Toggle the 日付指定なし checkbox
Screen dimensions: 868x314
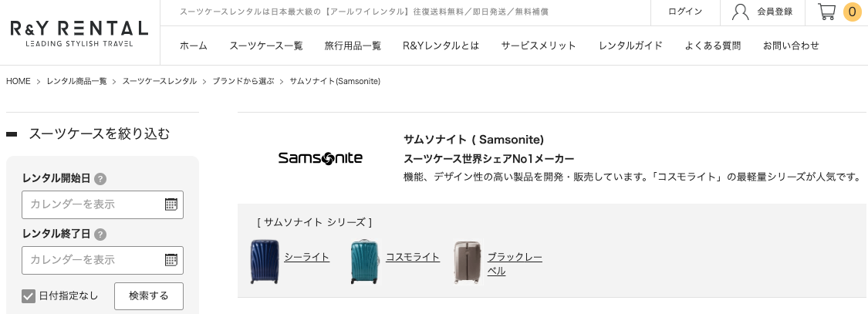click(29, 295)
